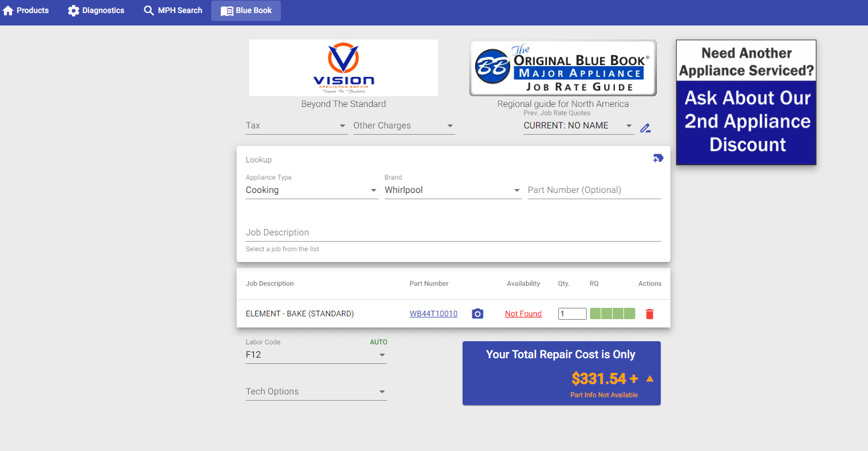Viewport: 868px width, 451px height.
Task: Click the add-to-list icon in the Lookup panel
Action: pos(658,158)
